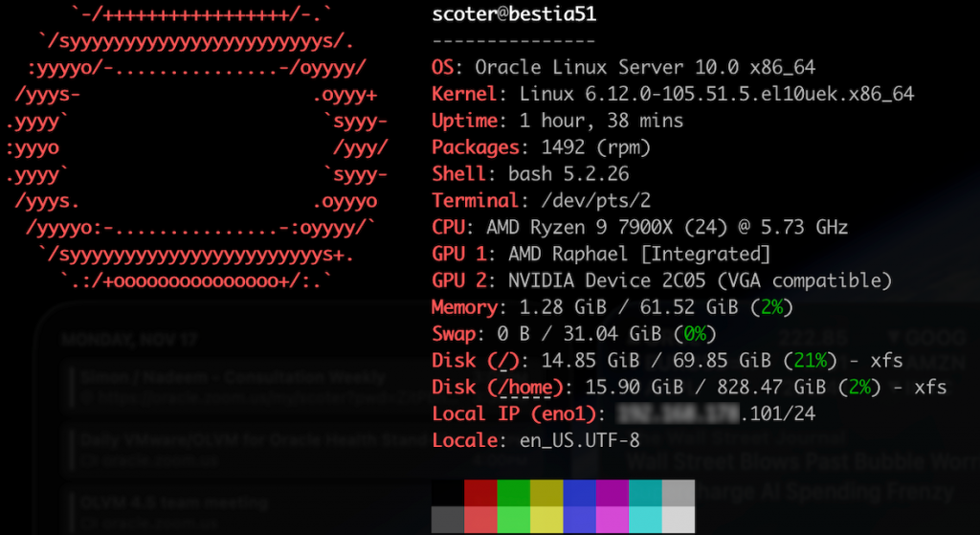
Task: Click the Terminal path /dev/pts/2
Action: click(x=585, y=201)
